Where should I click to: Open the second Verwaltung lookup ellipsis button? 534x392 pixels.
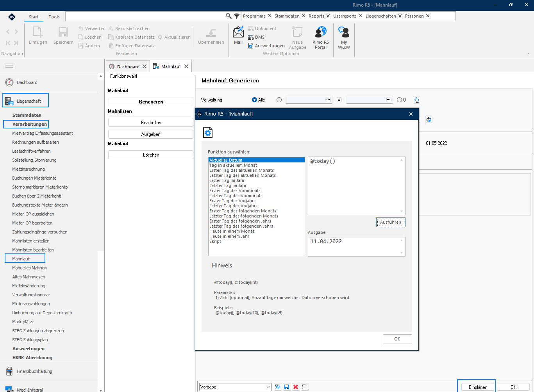(389, 100)
